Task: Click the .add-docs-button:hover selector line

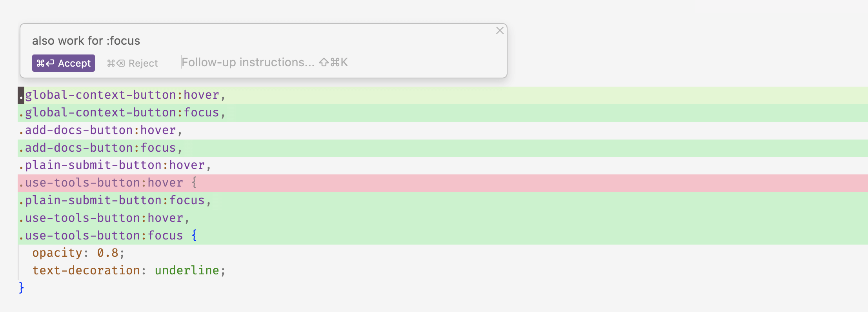Action: 100,130
